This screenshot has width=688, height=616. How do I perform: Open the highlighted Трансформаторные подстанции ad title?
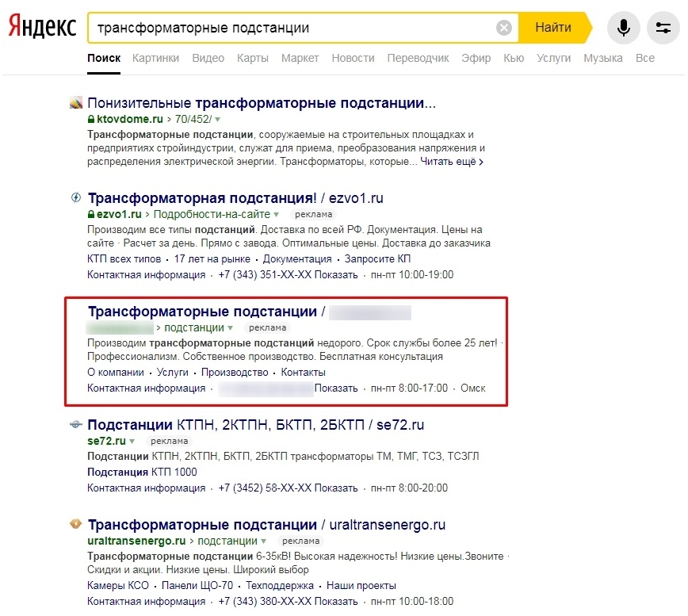[x=202, y=312]
